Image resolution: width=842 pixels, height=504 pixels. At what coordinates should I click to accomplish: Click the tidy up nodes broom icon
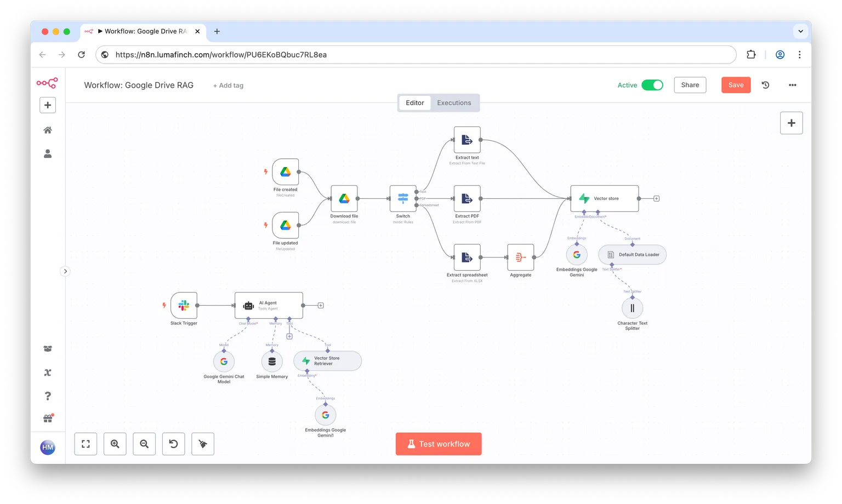(x=203, y=444)
